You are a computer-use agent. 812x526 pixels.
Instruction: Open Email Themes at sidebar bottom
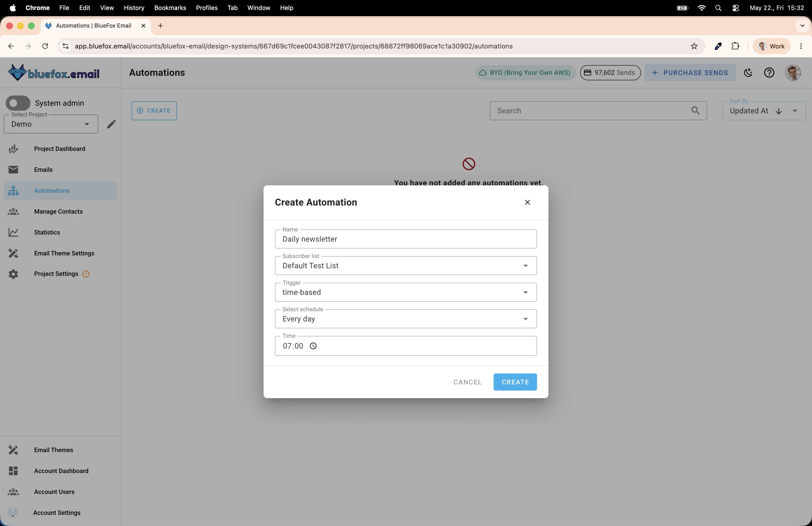click(54, 450)
